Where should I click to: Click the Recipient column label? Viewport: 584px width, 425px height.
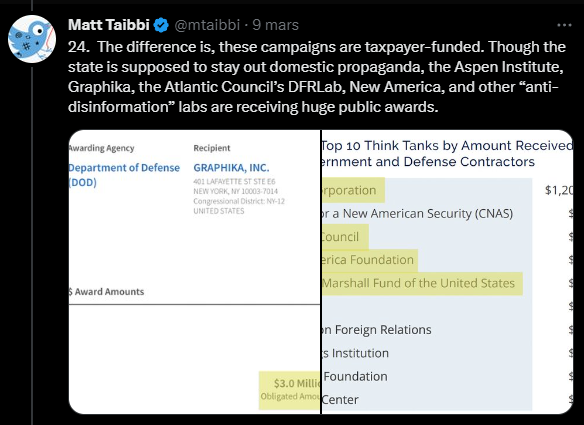pyautogui.click(x=212, y=148)
